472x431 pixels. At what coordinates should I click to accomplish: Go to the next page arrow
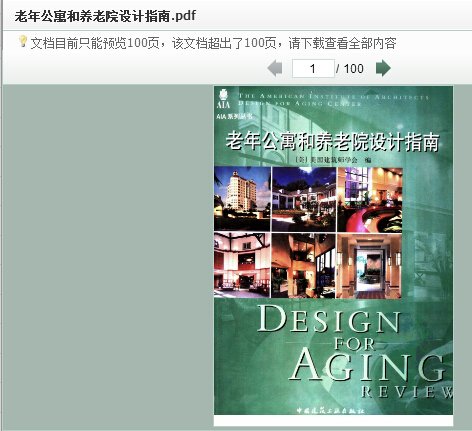click(383, 68)
